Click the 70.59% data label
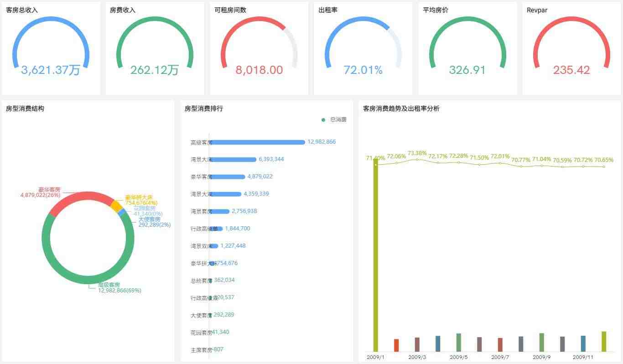Image resolution: width=623 pixels, height=364 pixels. click(562, 161)
